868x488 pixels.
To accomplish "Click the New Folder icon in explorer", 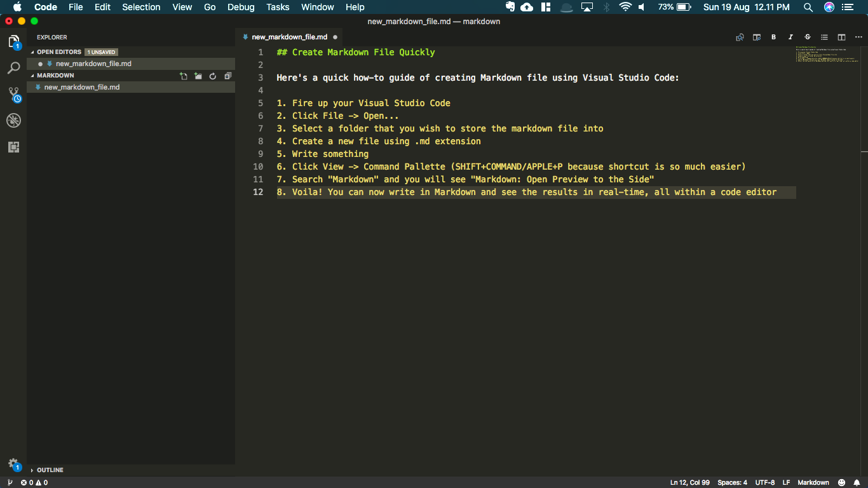I will click(198, 76).
